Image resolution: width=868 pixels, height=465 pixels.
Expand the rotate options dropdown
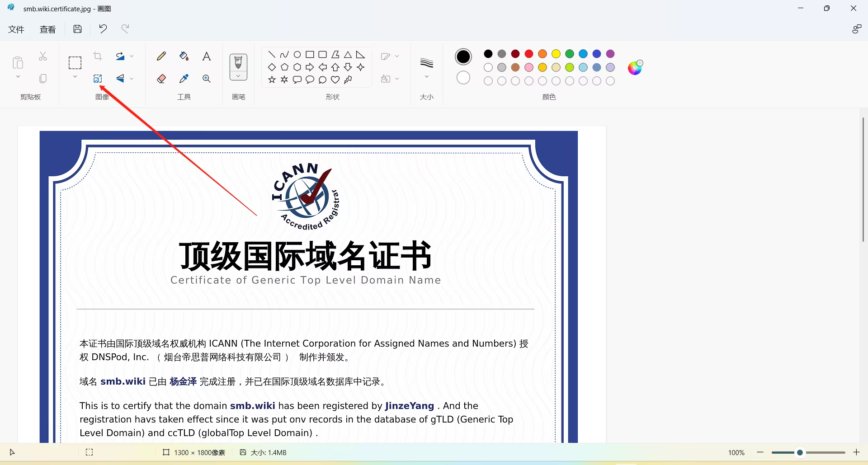point(131,56)
